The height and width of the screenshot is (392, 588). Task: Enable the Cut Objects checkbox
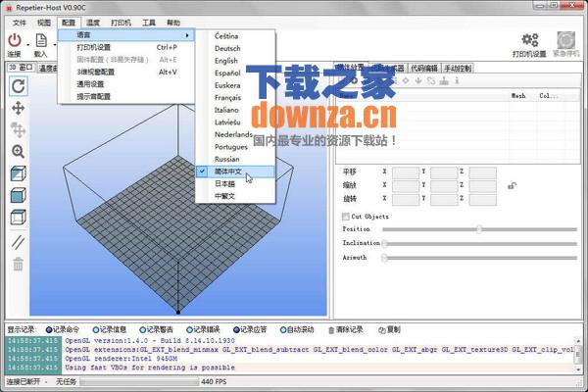(x=345, y=217)
